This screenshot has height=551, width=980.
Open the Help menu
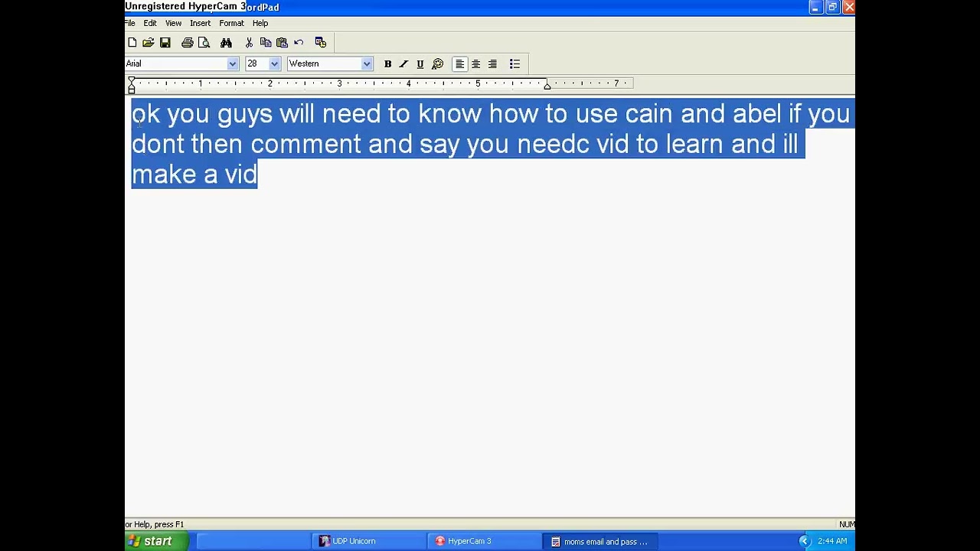260,23
